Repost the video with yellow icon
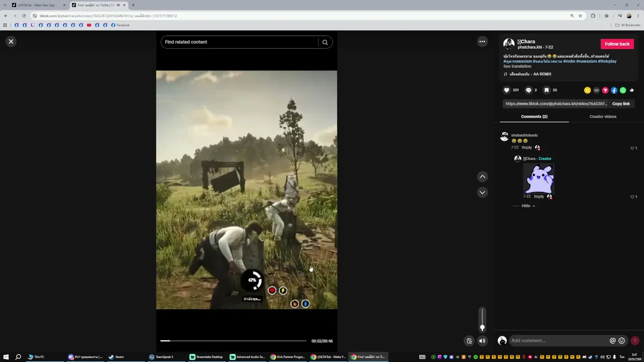This screenshot has width=644, height=362. click(x=587, y=90)
